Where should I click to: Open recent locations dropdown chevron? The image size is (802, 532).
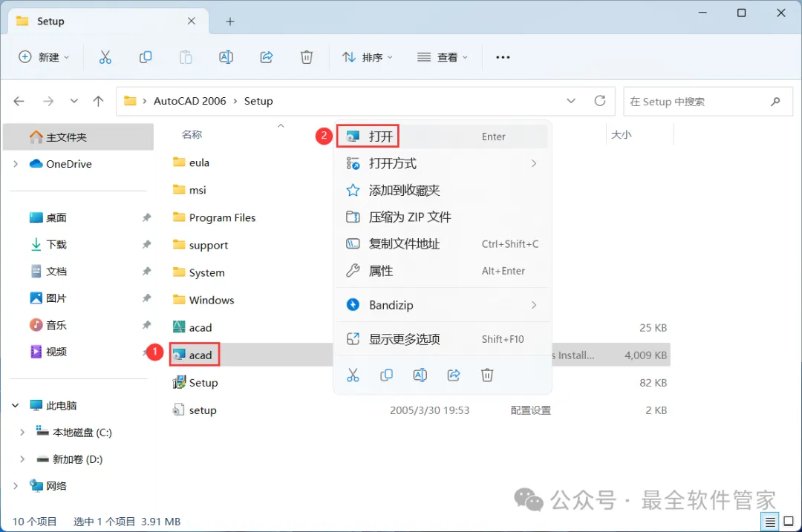pos(74,101)
